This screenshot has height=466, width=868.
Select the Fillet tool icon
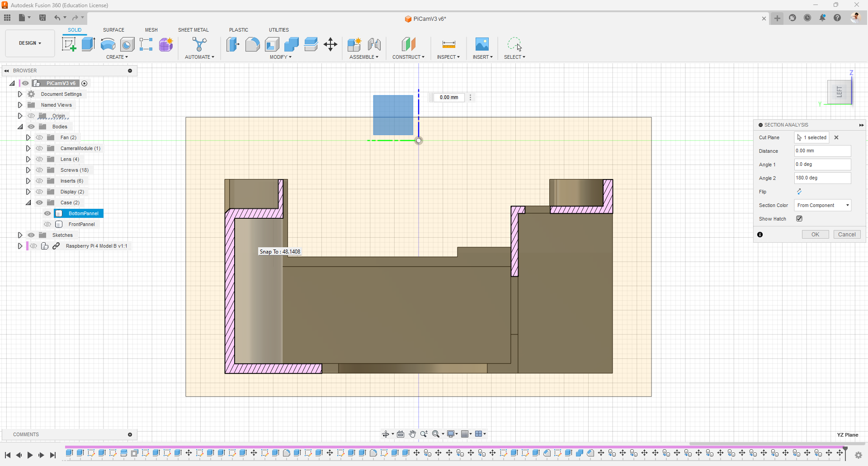coord(252,44)
